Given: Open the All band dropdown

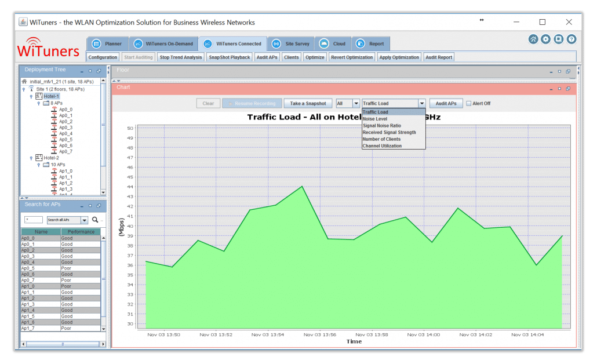Looking at the screenshot, I should [x=348, y=103].
